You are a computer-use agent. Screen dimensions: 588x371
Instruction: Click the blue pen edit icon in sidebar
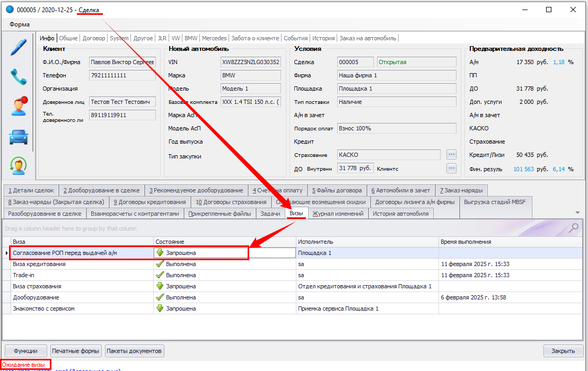point(19,47)
